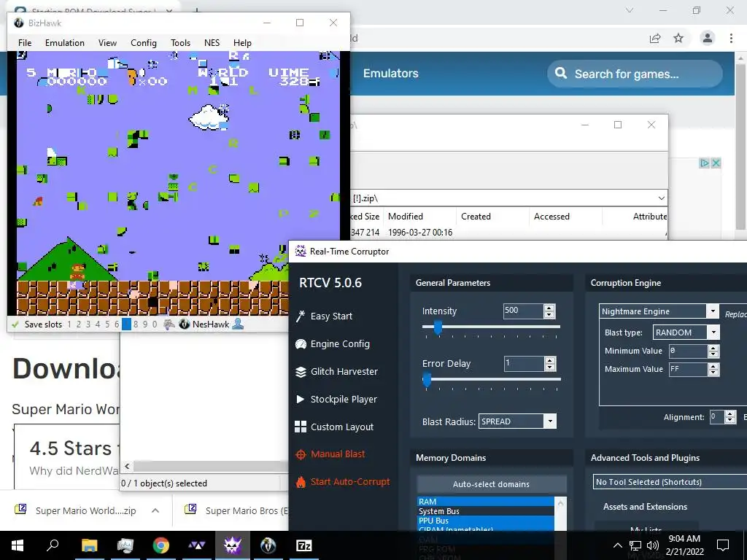
Task: Click the keyboard/controller icon in BizHawk status bar
Action: 169,324
